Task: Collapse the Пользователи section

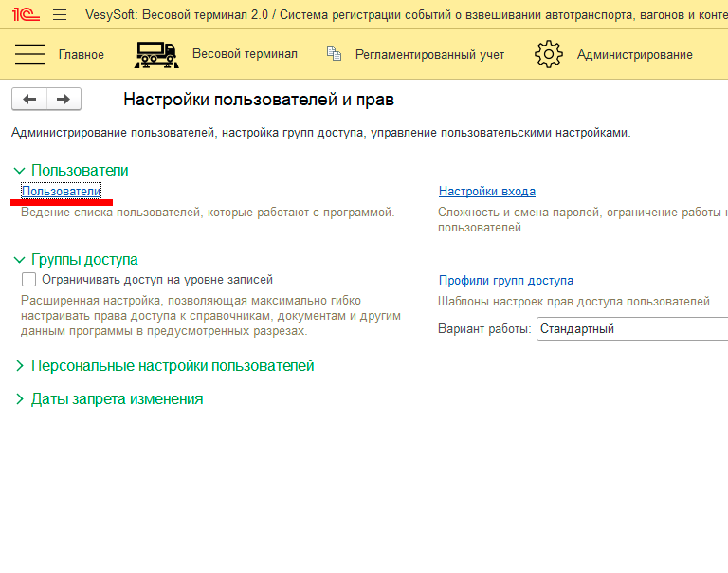Action: pyautogui.click(x=20, y=171)
